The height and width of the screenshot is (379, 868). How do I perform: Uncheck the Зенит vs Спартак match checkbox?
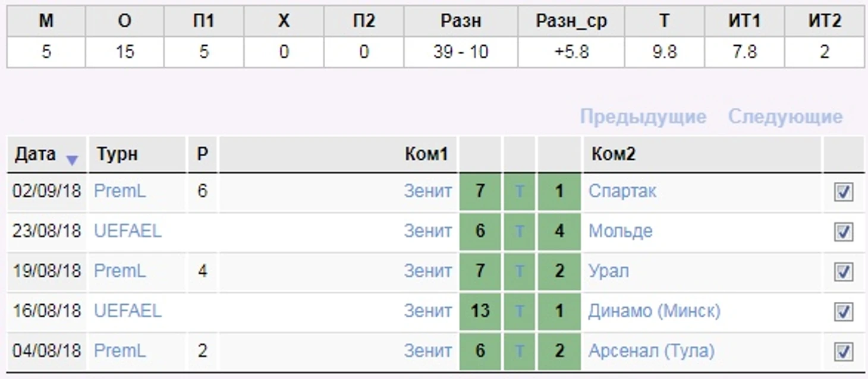click(844, 192)
